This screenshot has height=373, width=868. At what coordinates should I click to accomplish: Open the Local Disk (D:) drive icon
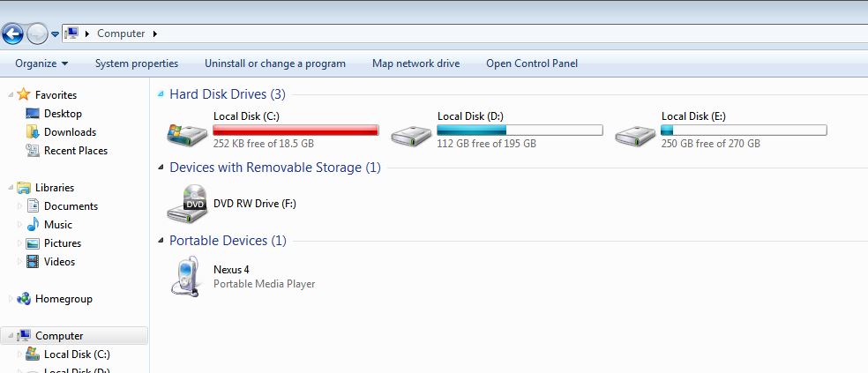point(412,133)
